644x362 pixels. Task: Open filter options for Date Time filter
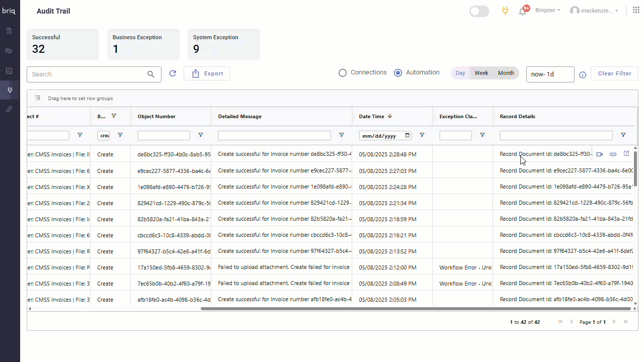click(x=422, y=135)
